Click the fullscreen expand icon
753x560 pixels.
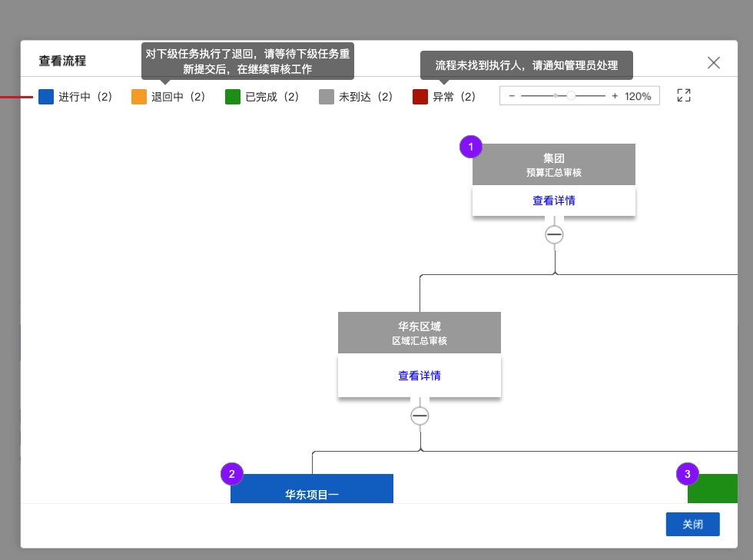click(684, 95)
